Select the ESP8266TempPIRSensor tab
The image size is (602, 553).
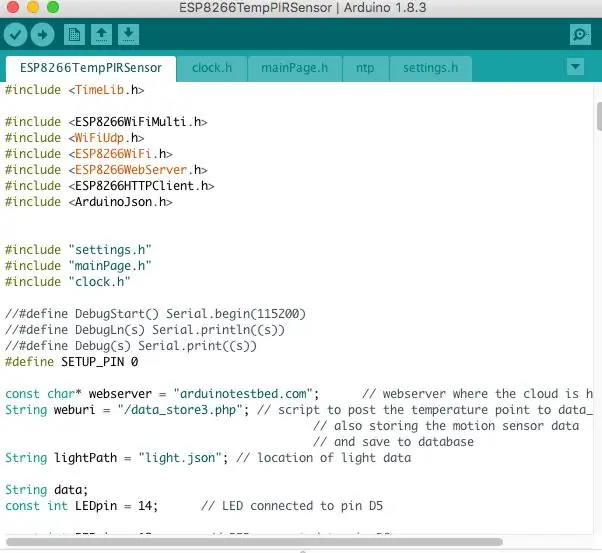[x=91, y=68]
